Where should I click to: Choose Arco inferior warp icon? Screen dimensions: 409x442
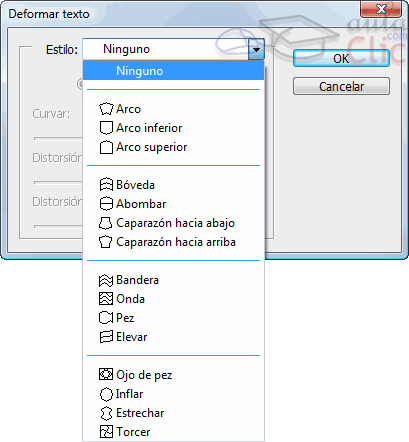tap(106, 128)
